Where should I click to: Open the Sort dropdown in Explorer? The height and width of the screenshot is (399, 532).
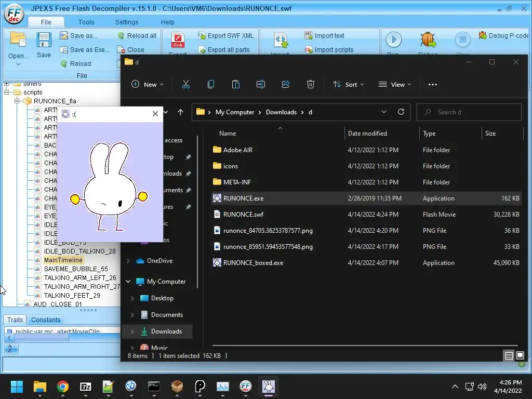pyautogui.click(x=349, y=85)
